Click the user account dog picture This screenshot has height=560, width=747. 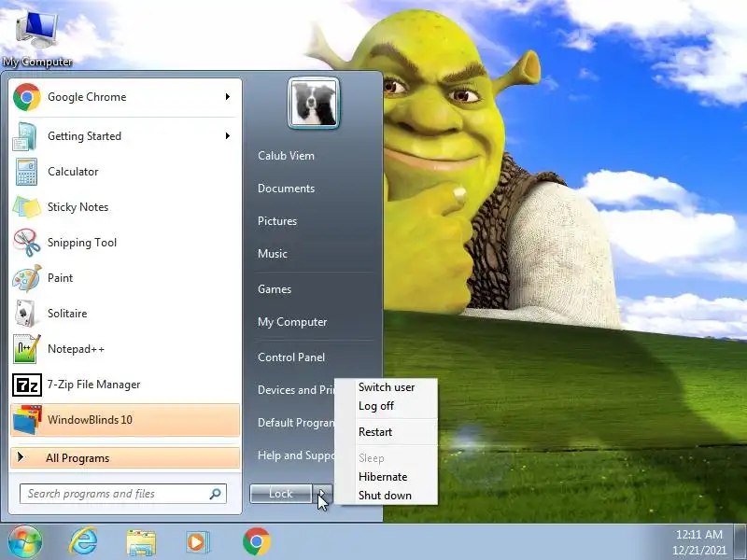point(314,103)
